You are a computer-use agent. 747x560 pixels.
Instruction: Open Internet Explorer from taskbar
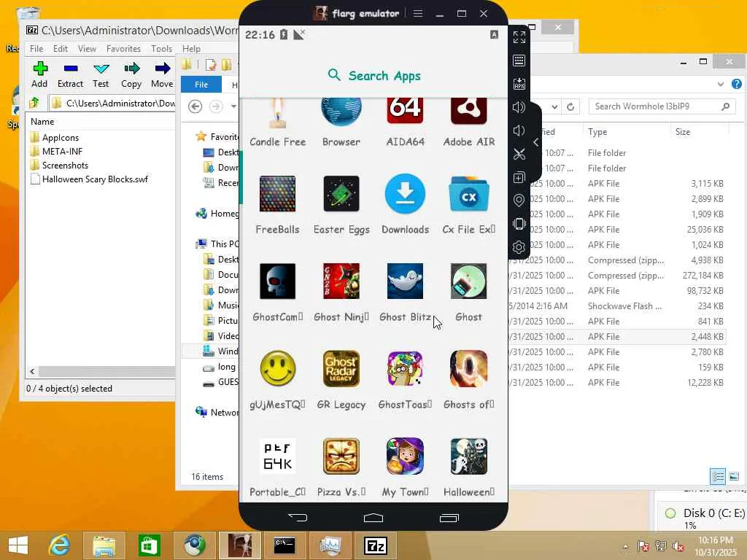pyautogui.click(x=60, y=545)
